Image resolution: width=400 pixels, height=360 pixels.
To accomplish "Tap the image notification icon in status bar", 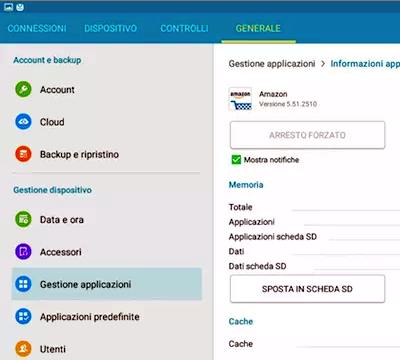I will click(8, 7).
